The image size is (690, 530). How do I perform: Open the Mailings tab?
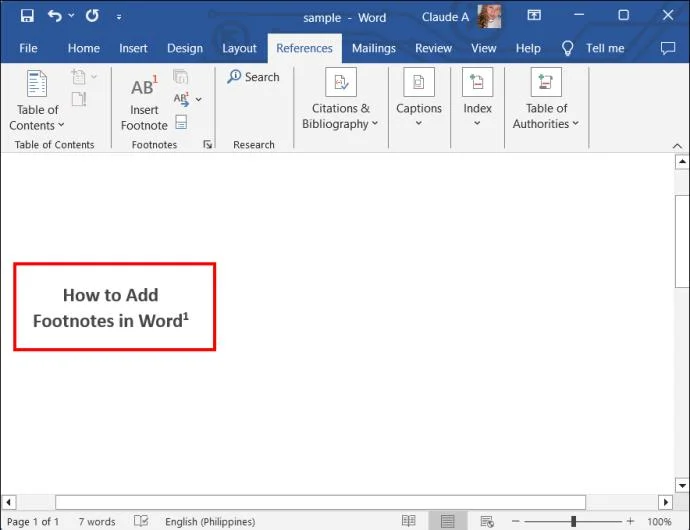click(x=374, y=48)
